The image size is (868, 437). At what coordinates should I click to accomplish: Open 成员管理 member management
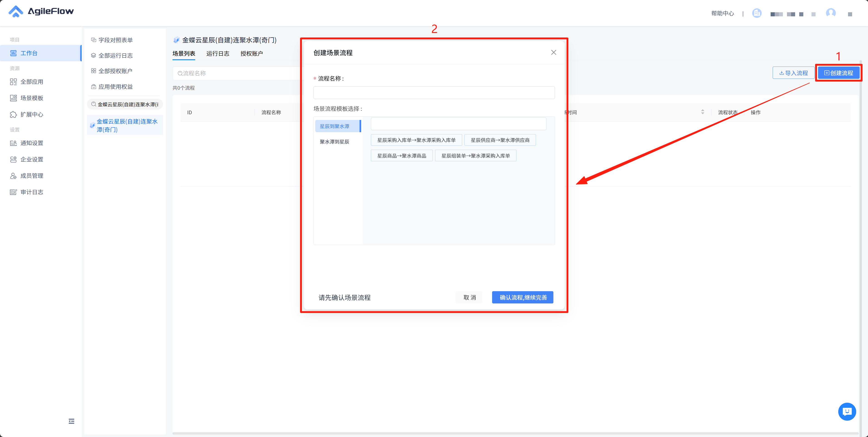(32, 176)
